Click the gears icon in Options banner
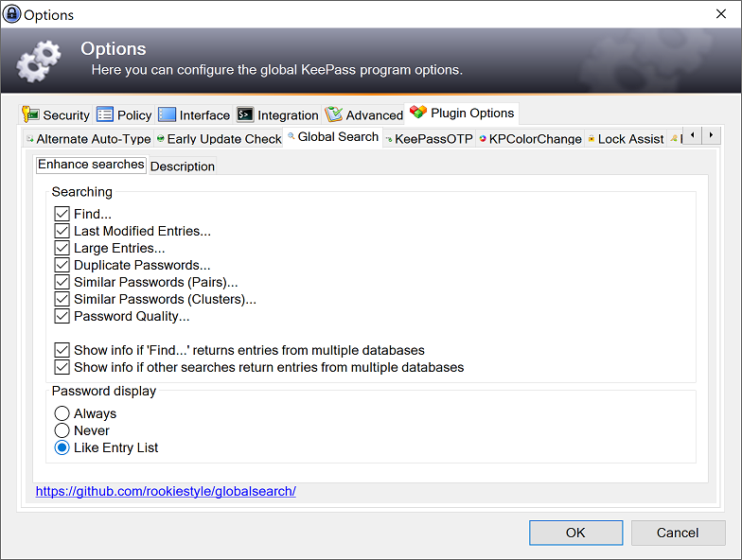Viewport: 742px width, 560px height. (x=39, y=61)
